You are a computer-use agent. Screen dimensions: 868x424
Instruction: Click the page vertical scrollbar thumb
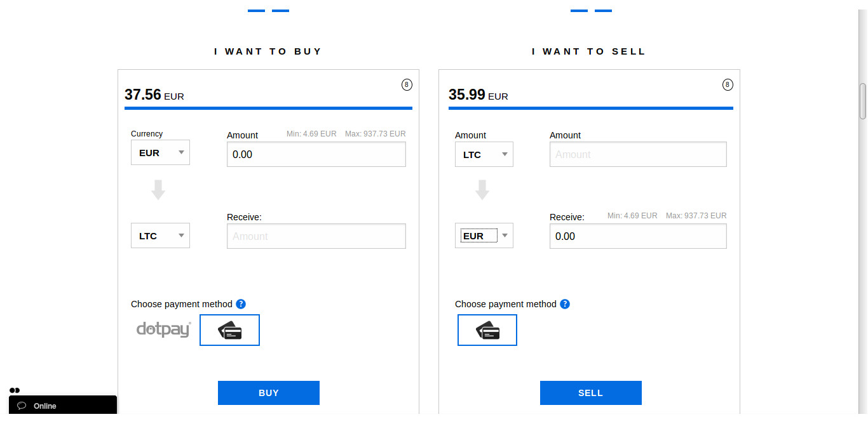point(863,101)
